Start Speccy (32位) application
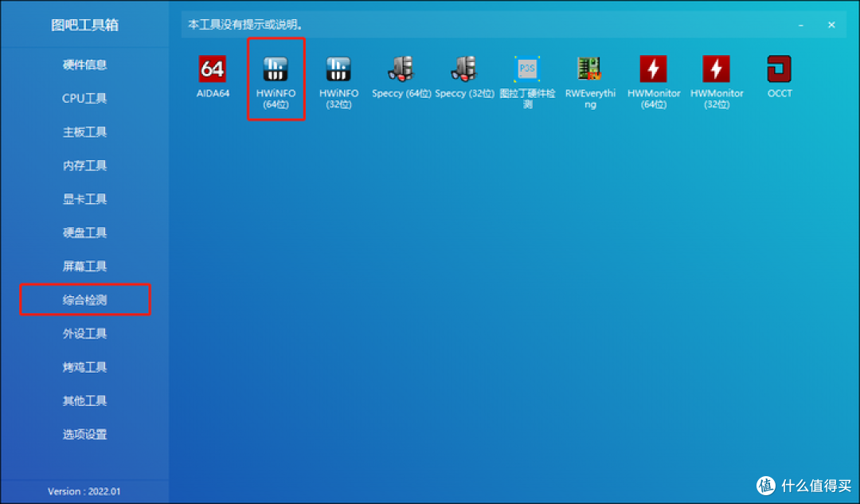860x504 pixels. [464, 76]
